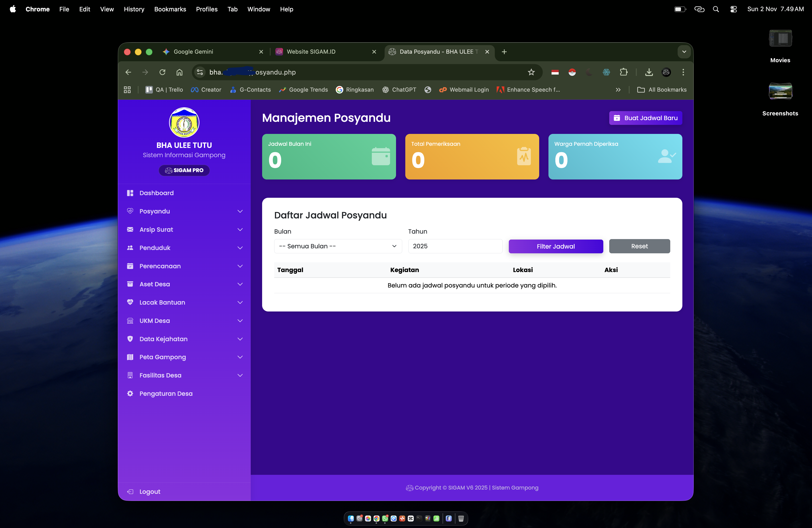Click Buat Jadwal Baru button
812x528 pixels.
tap(645, 118)
